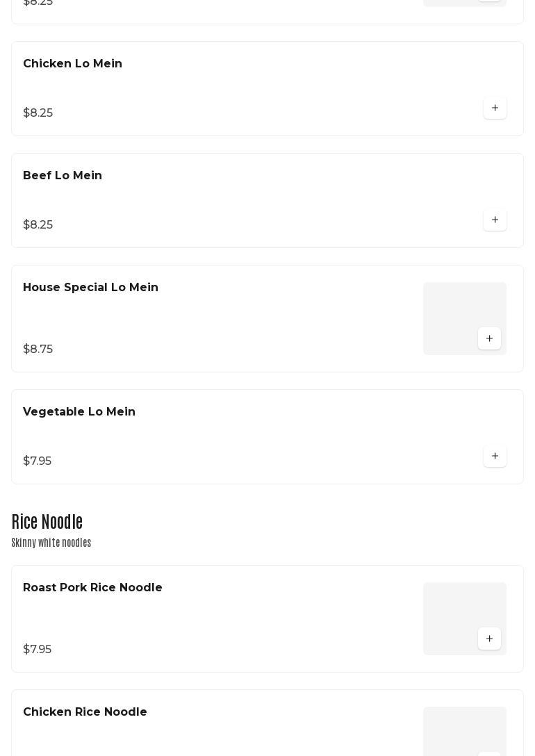The width and height of the screenshot is (535, 756).
Task: Open Chicken Lo Mein item title
Action: (72, 64)
